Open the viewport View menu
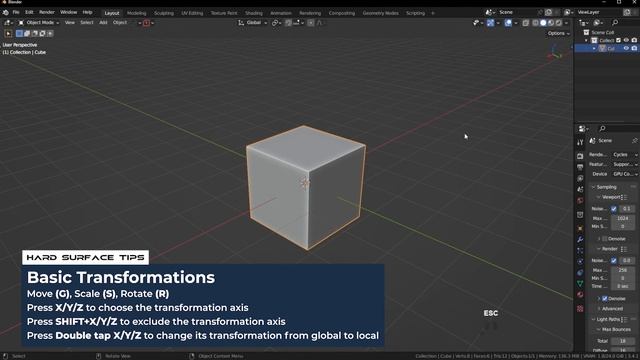640x360 pixels. click(x=70, y=23)
